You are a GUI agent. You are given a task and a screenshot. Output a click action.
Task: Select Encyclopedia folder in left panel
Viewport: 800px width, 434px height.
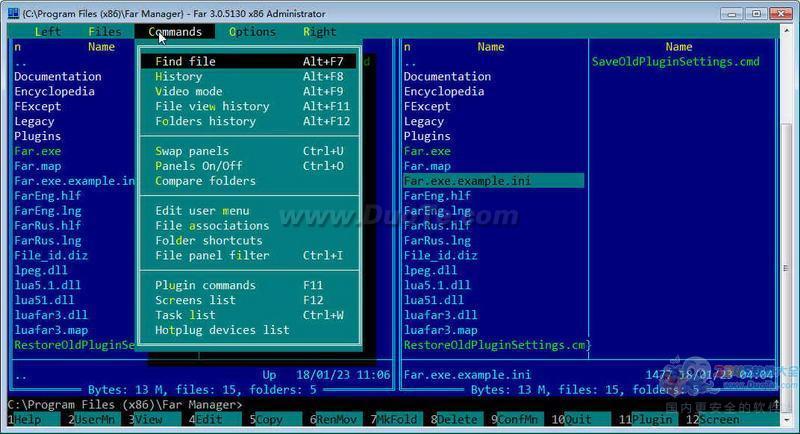(55, 91)
